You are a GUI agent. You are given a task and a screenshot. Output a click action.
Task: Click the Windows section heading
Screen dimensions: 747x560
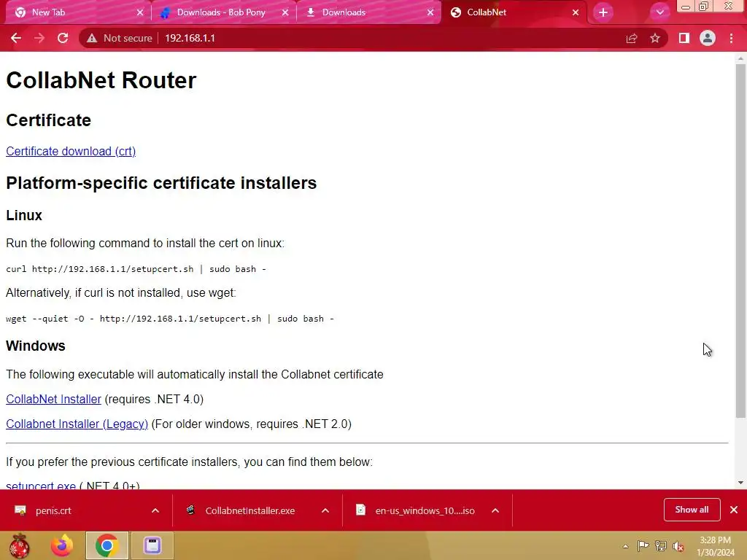point(35,346)
